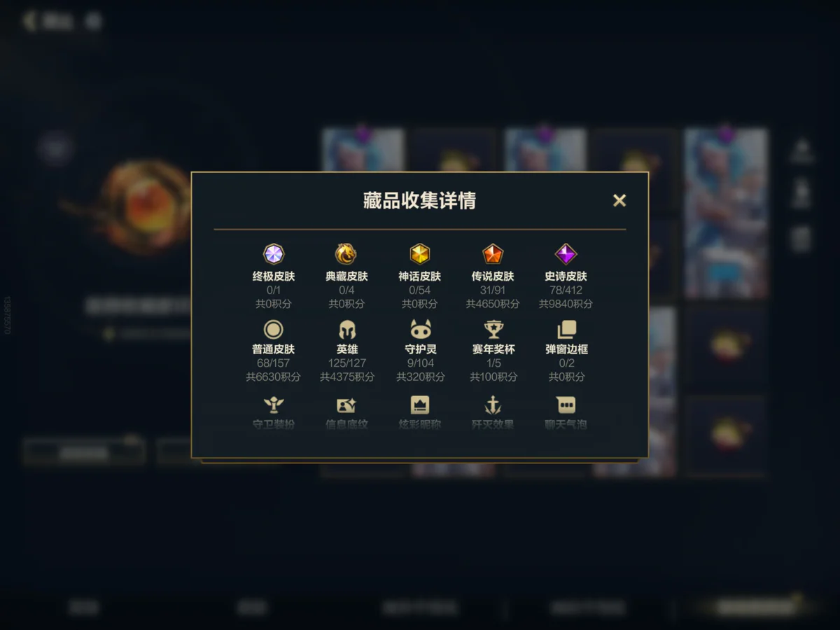Click the blurred back arrow at top left
Viewport: 840px width, 630px height.
(29, 21)
